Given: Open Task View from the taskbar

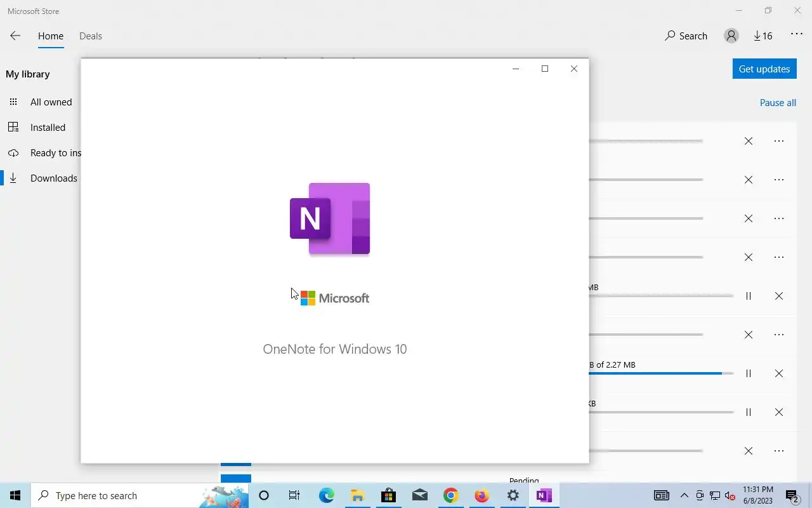Looking at the screenshot, I should pos(294,495).
